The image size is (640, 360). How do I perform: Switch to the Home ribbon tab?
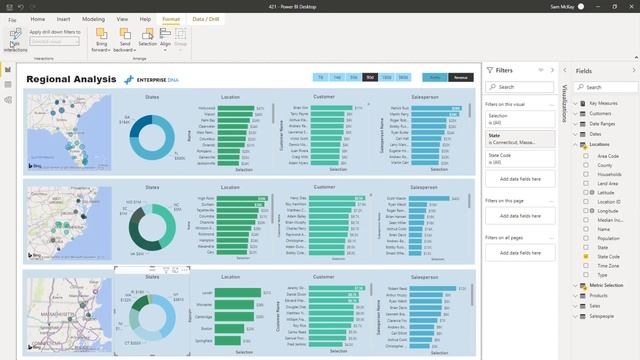pos(38,19)
